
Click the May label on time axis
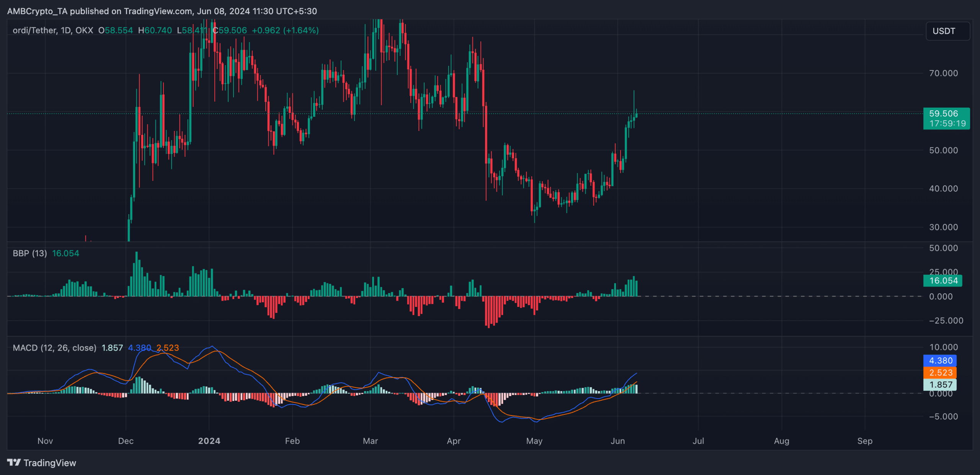tap(534, 441)
